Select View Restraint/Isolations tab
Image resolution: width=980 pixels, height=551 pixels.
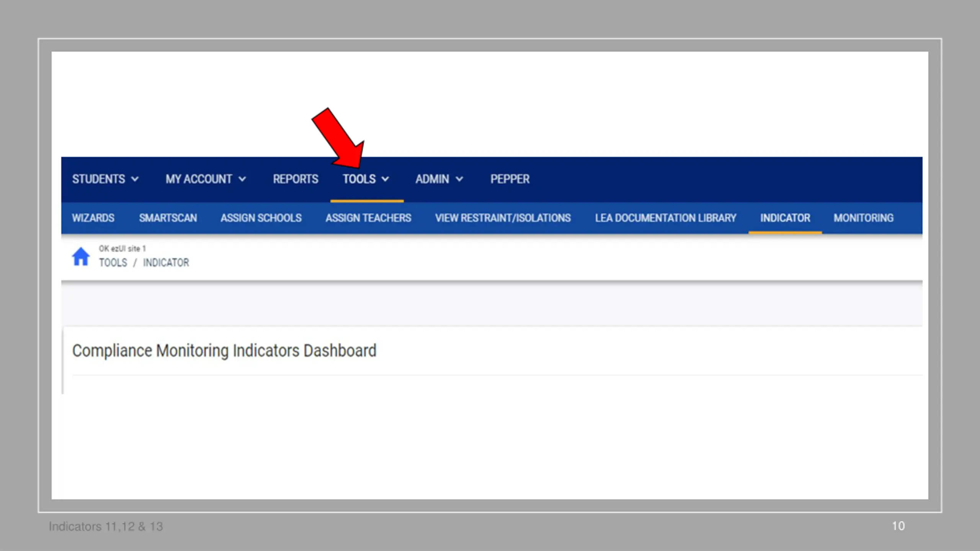coord(503,218)
